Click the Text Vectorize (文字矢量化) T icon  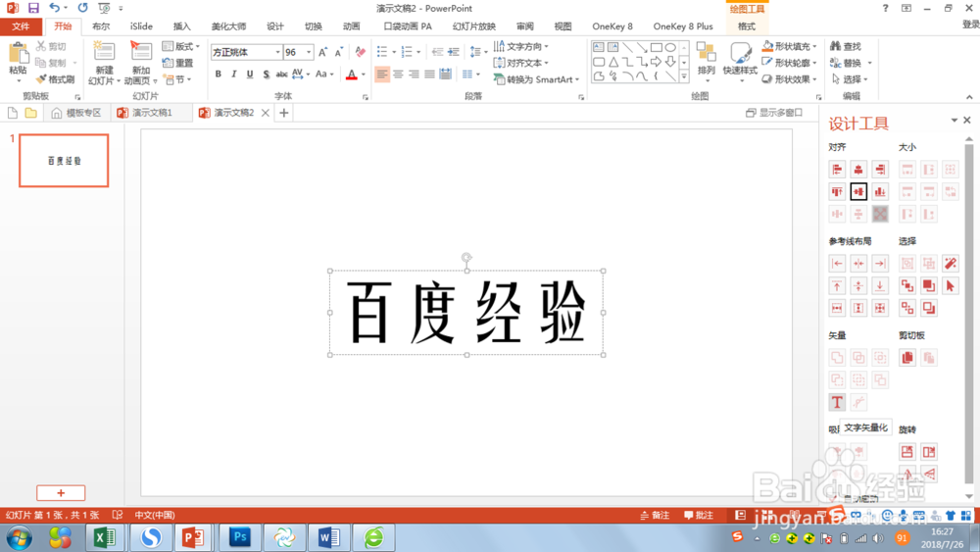tap(837, 402)
